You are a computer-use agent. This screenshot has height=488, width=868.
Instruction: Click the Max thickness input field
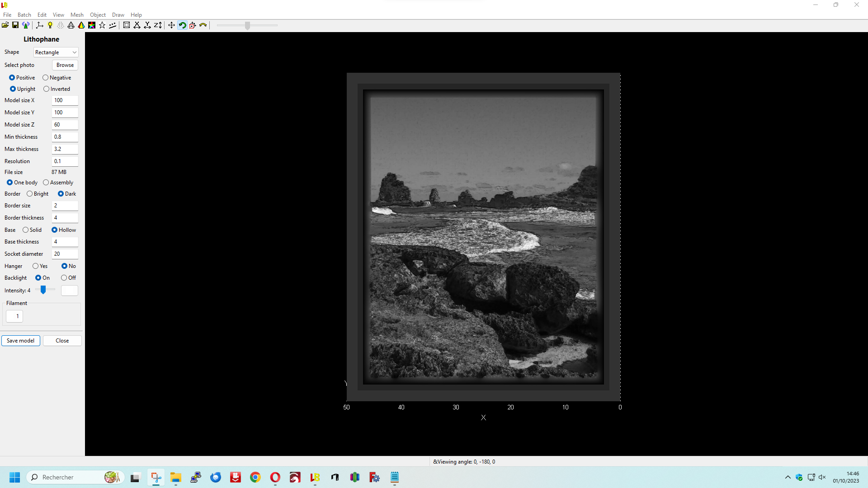65,149
